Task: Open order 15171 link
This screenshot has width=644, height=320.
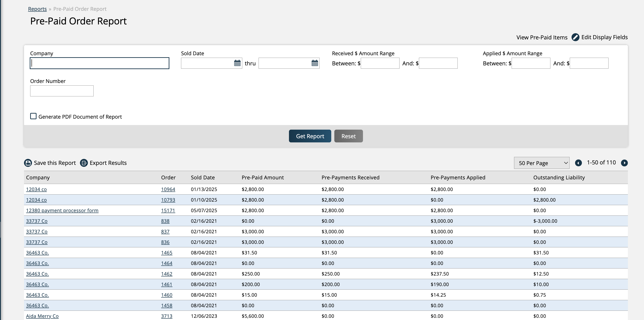Action: pyautogui.click(x=168, y=210)
